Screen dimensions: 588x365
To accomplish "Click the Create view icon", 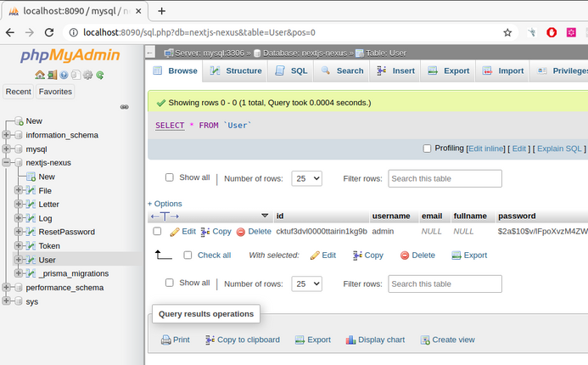I will click(425, 340).
